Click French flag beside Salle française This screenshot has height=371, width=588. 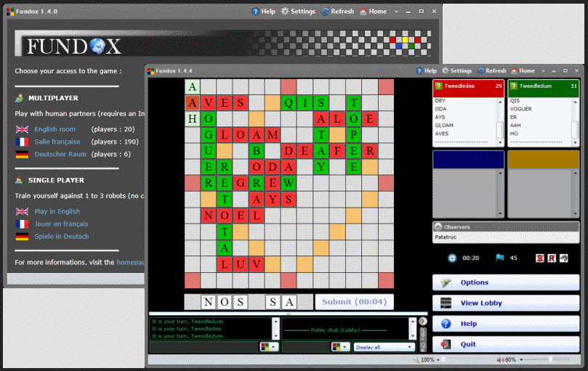tap(22, 142)
